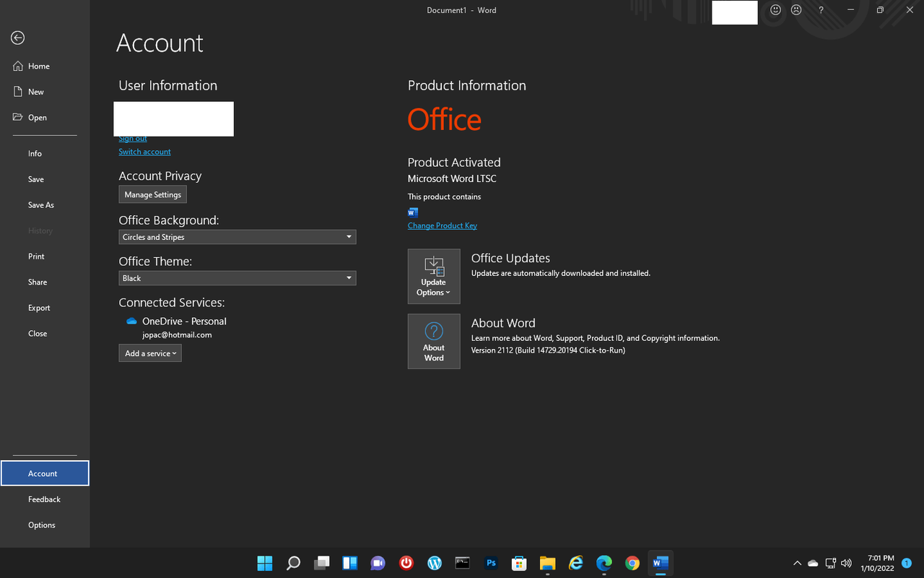This screenshot has width=924, height=578.
Task: Expand the Add a service menu
Action: coord(150,353)
